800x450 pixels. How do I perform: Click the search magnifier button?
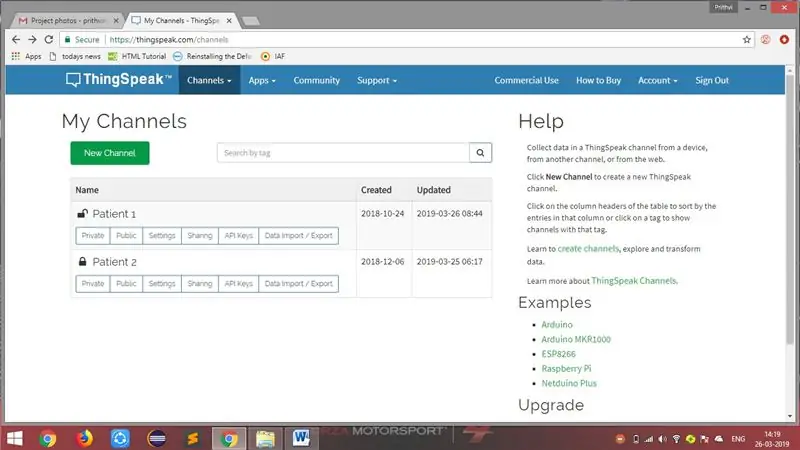pyautogui.click(x=480, y=153)
